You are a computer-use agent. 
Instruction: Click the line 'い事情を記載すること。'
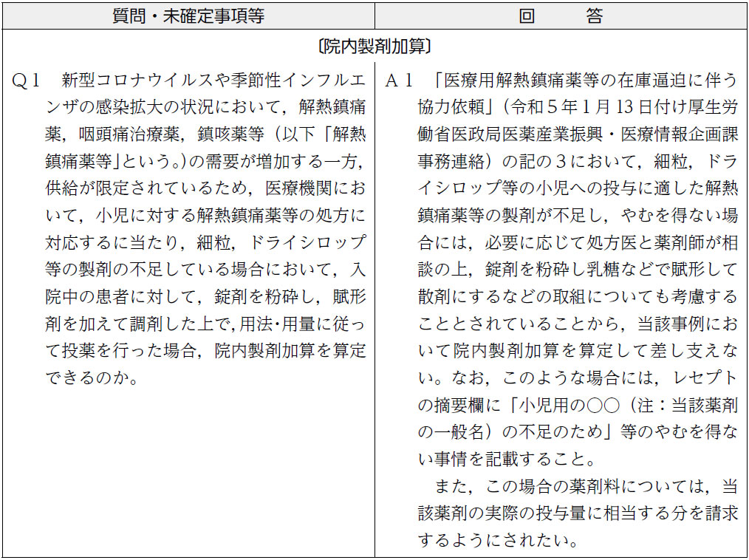tap(507, 460)
